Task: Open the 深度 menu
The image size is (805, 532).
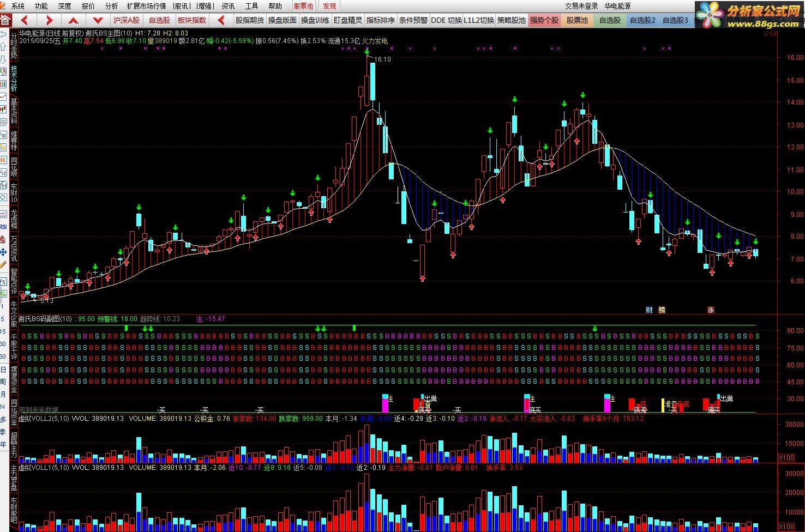Action: pyautogui.click(x=64, y=6)
